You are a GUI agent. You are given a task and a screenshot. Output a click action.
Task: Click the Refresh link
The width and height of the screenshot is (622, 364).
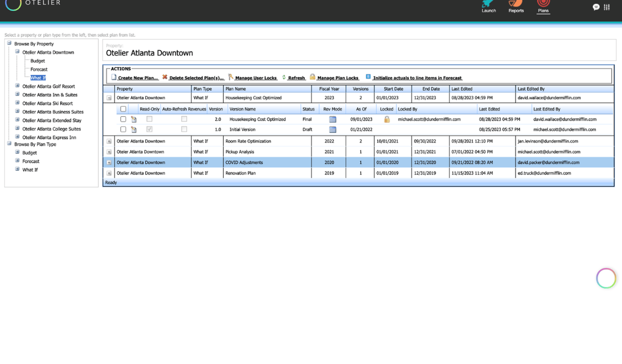coord(297,78)
